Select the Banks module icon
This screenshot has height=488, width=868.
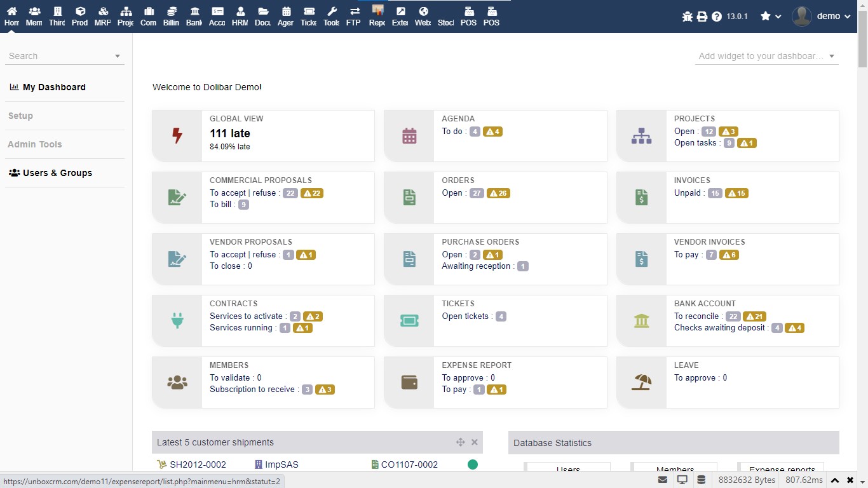[194, 16]
